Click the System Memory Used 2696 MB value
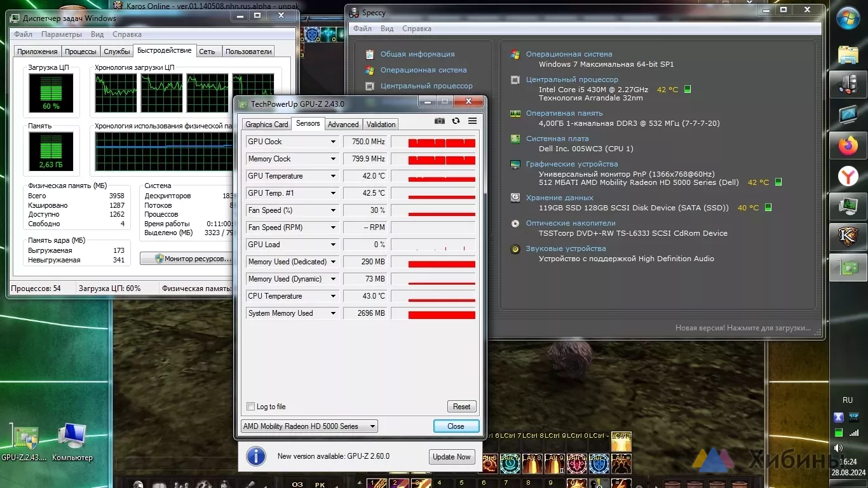Image resolution: width=868 pixels, height=488 pixels. point(365,313)
